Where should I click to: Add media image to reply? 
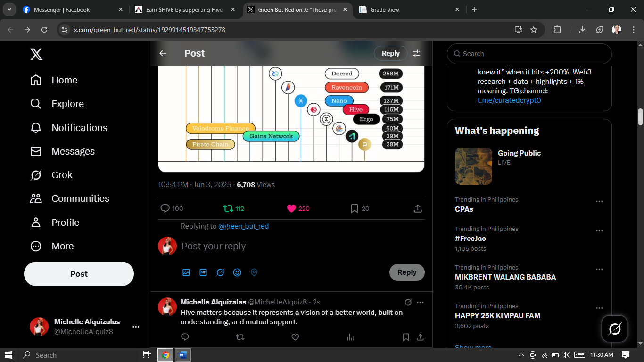(x=186, y=272)
